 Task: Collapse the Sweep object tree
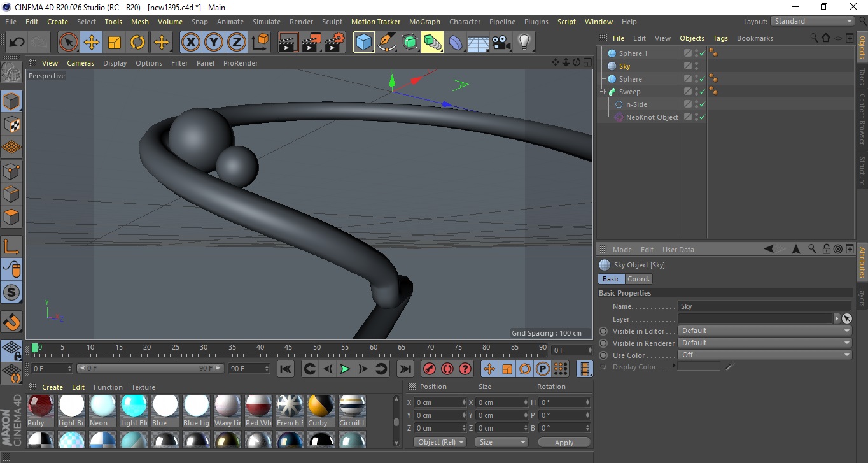(602, 92)
